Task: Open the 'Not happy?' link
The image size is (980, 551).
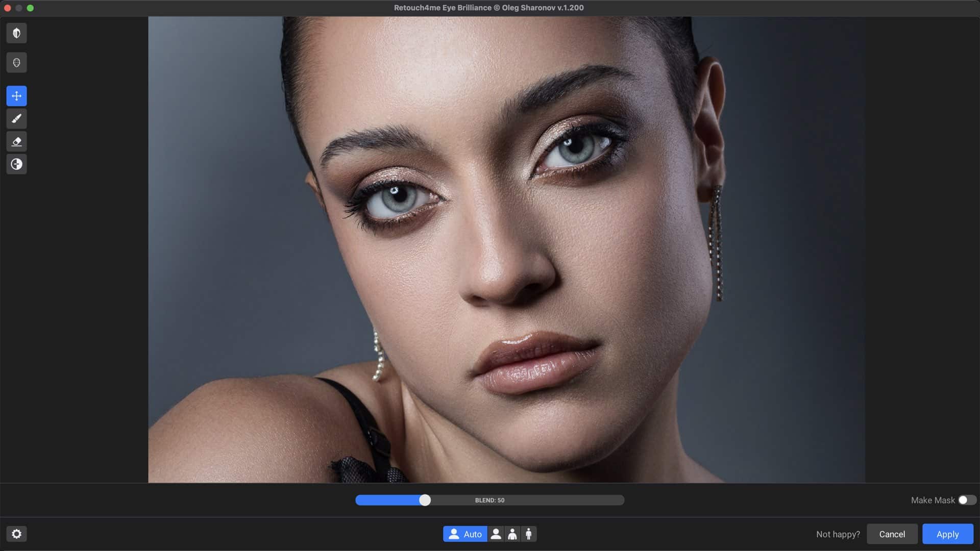Action: 838,534
